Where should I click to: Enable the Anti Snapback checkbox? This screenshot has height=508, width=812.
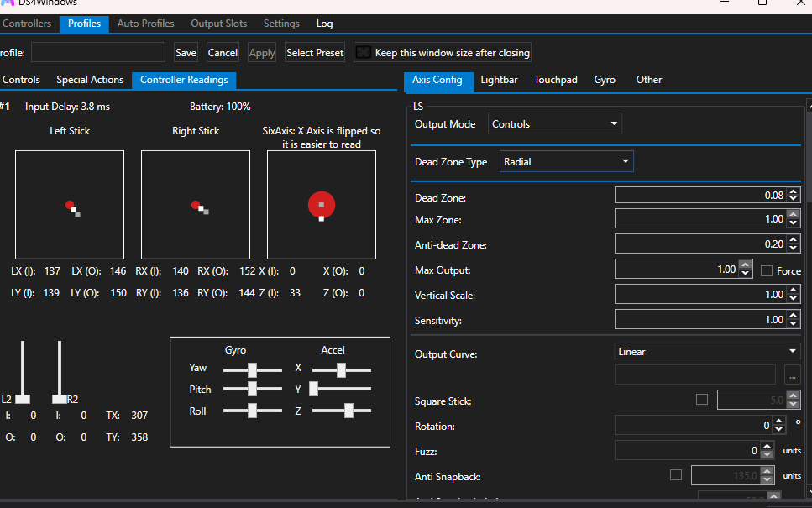tap(676, 475)
